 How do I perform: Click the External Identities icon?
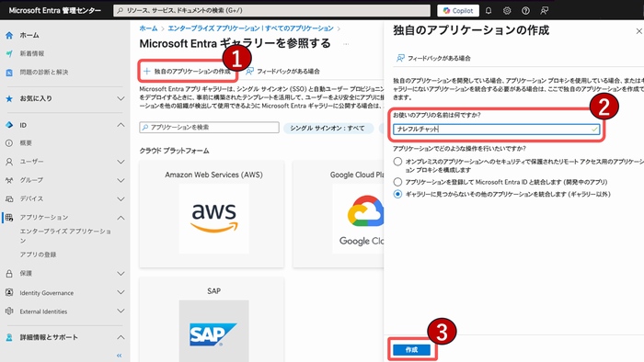pos(9,311)
